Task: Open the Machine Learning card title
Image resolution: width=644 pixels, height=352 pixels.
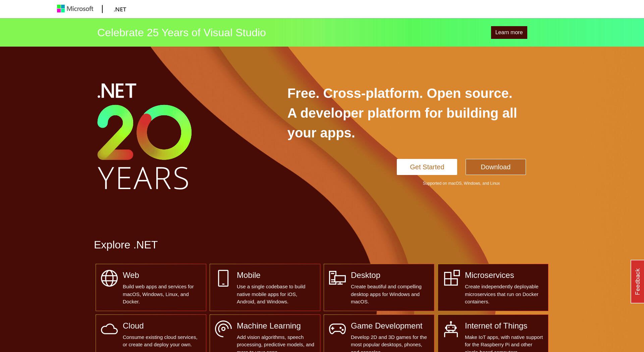Action: pos(269,326)
